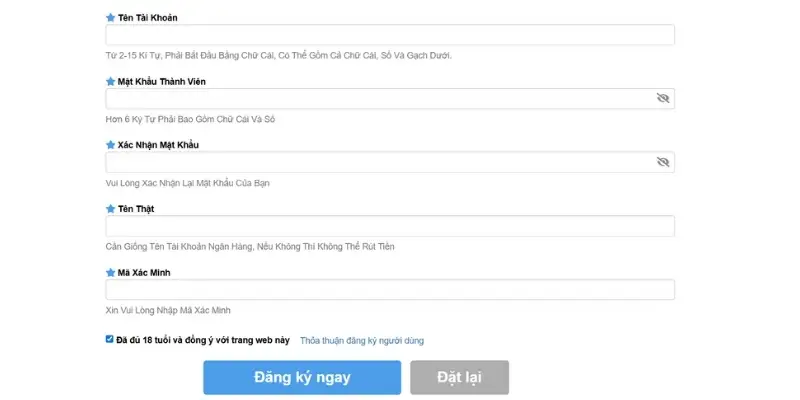The image size is (800, 400).
Task: Click the Đã đủ 18 tuổi agreement label text
Action: (x=203, y=340)
